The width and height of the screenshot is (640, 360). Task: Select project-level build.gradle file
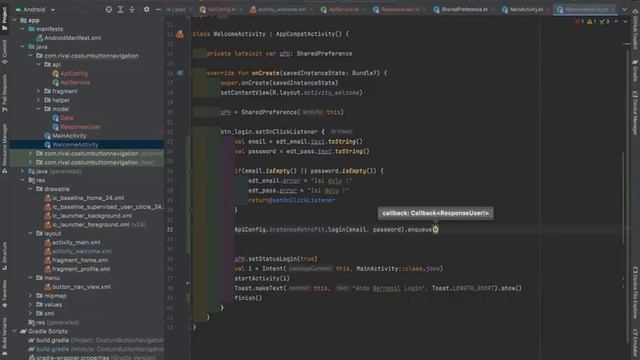pos(96,340)
